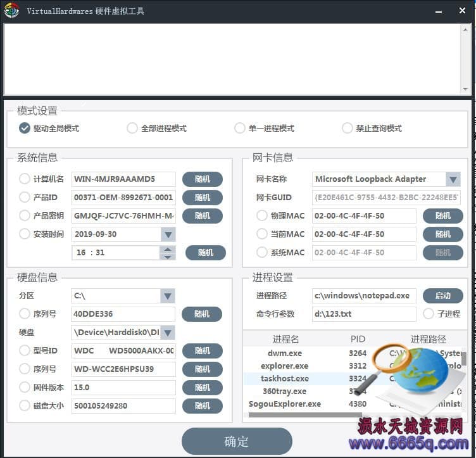
Task: Randomize the partition serial 40DDE336
Action: click(x=202, y=314)
